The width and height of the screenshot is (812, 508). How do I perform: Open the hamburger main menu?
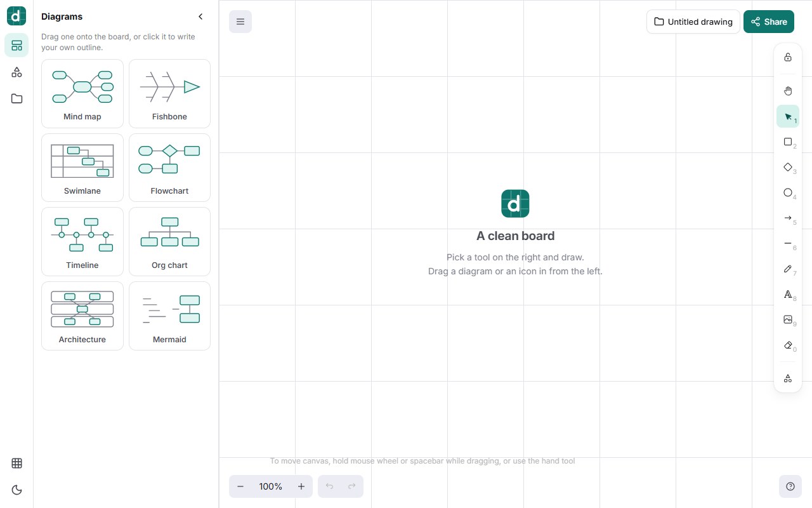[x=240, y=22]
